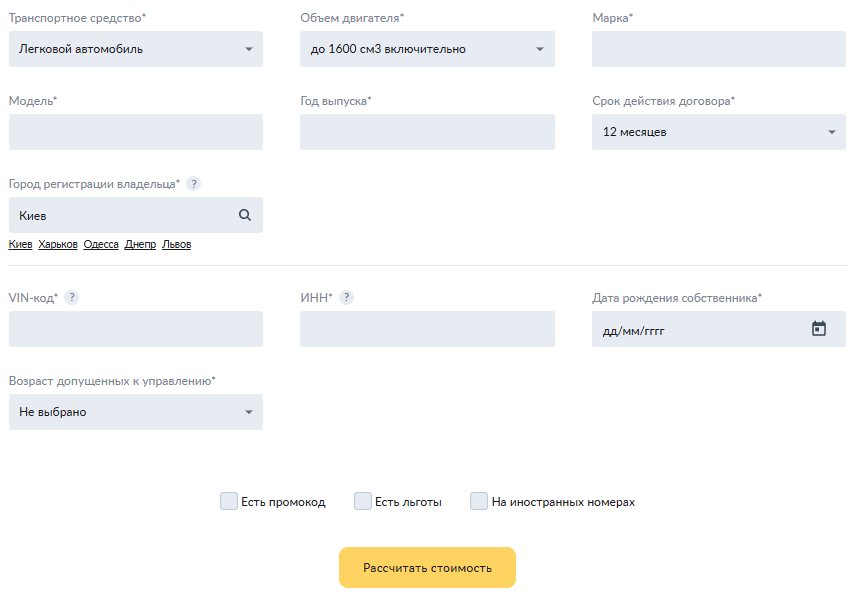853x606 pixels.
Task: Expand Возраст допущенных к управлению dropdown
Action: coord(136,412)
